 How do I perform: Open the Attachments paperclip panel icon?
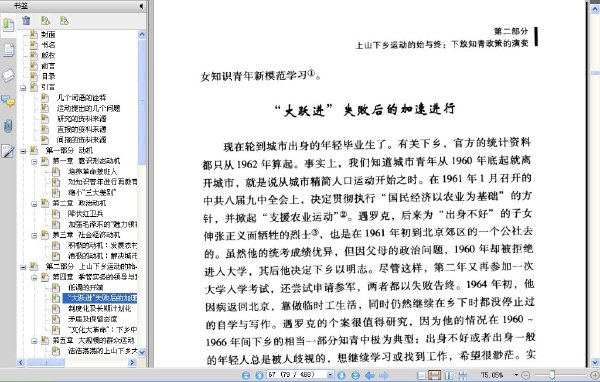[8, 126]
